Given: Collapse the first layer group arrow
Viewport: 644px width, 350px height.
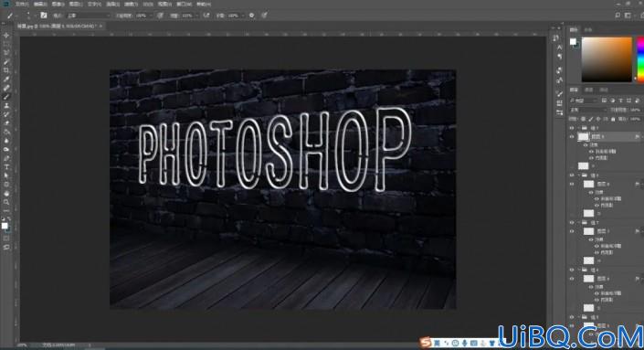Looking at the screenshot, I should coord(578,128).
